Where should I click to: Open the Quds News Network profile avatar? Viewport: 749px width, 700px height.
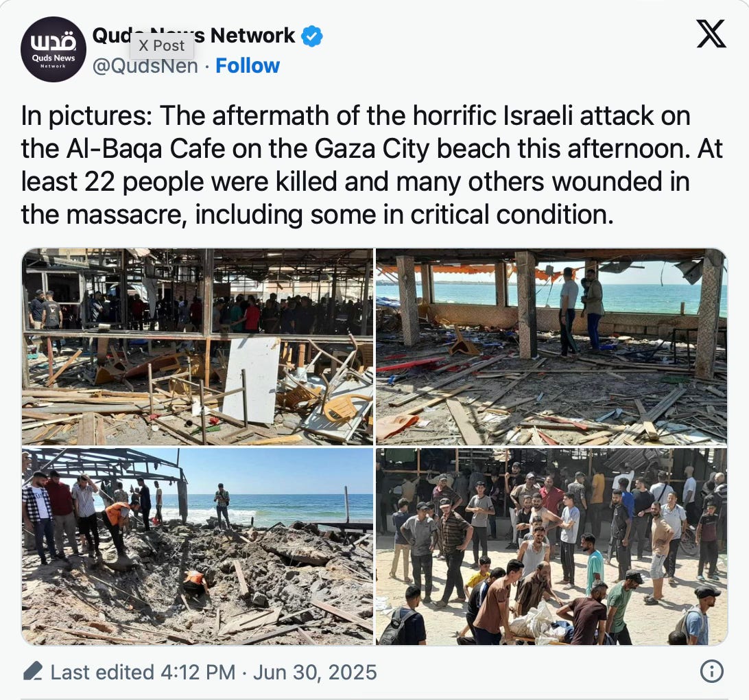[x=53, y=49]
